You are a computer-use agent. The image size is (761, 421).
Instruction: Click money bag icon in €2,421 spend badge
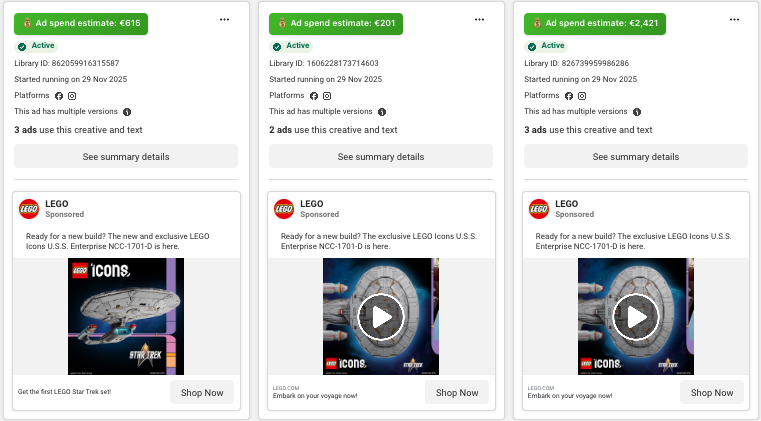[x=537, y=23]
